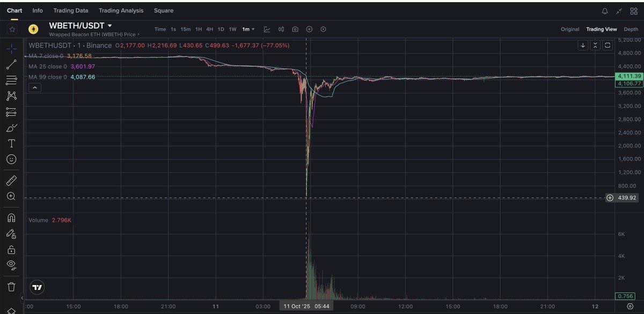Image resolution: width=644 pixels, height=314 pixels.
Task: Toggle magnet mode for drawings
Action: 11,218
